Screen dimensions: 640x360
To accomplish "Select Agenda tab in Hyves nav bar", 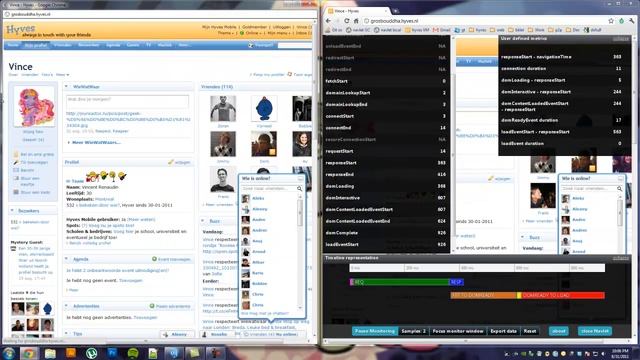I will point(113,45).
